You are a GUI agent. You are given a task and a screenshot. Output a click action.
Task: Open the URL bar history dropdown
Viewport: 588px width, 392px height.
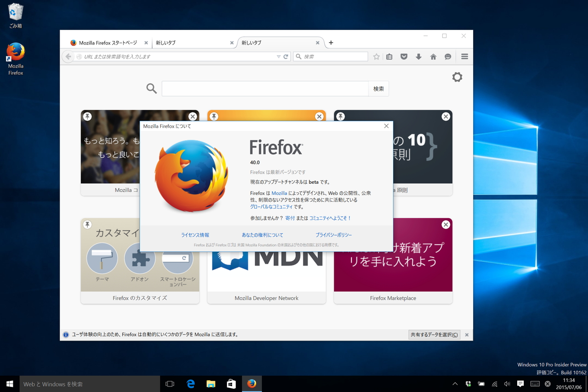pyautogui.click(x=278, y=56)
